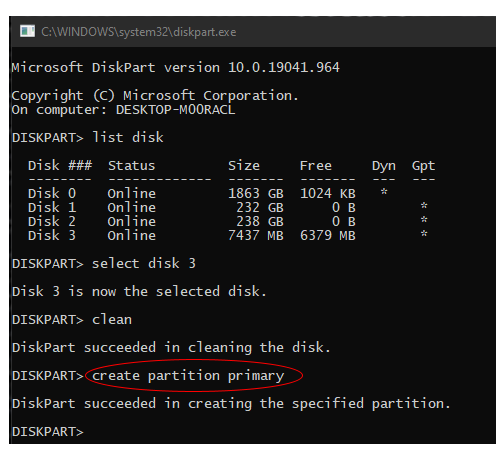Click the Status column header
Image resolution: width=504 pixels, height=452 pixels.
point(132,165)
